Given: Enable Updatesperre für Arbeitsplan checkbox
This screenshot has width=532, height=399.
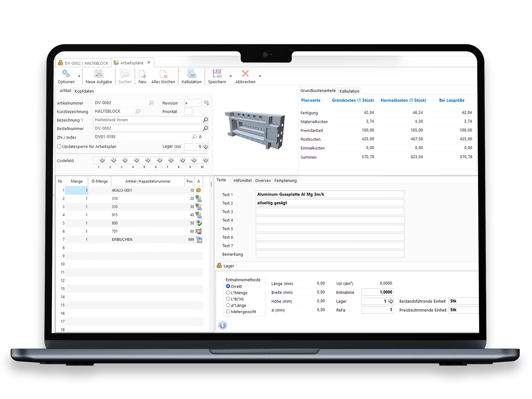Looking at the screenshot, I should [x=59, y=146].
